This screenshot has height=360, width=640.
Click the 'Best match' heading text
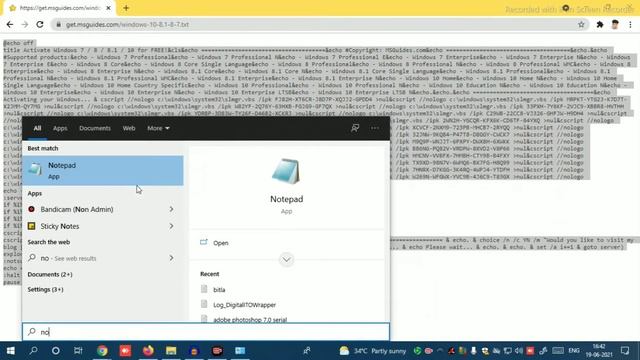[43, 148]
